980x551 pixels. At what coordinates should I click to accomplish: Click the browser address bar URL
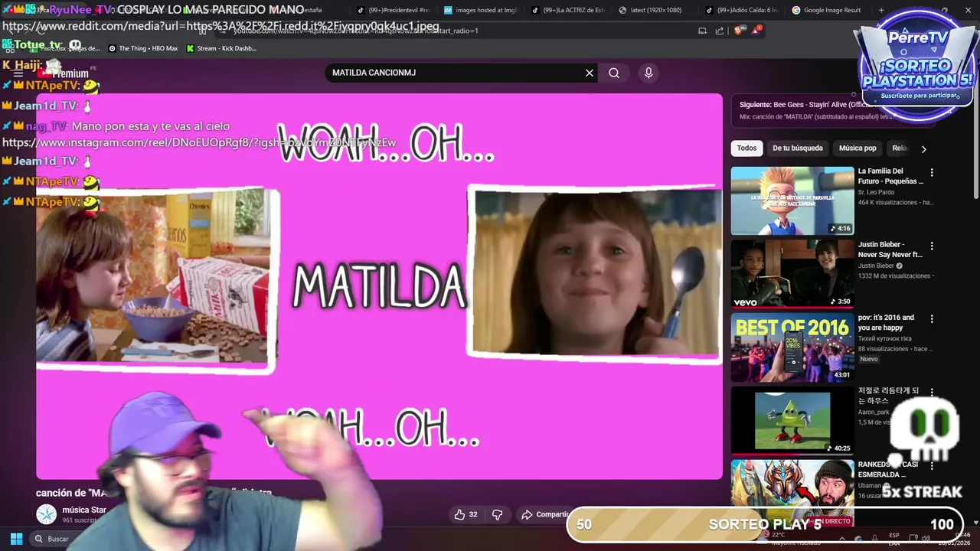click(356, 31)
